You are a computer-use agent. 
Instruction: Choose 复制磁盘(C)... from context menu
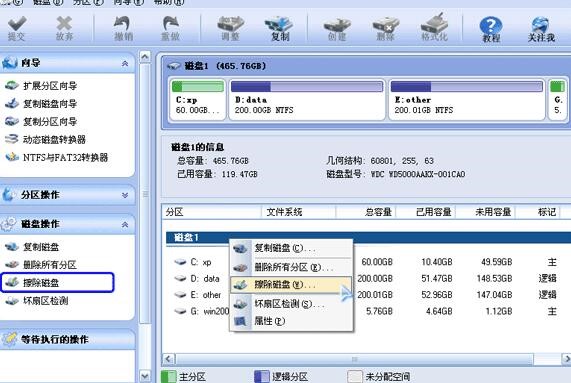pyautogui.click(x=291, y=248)
